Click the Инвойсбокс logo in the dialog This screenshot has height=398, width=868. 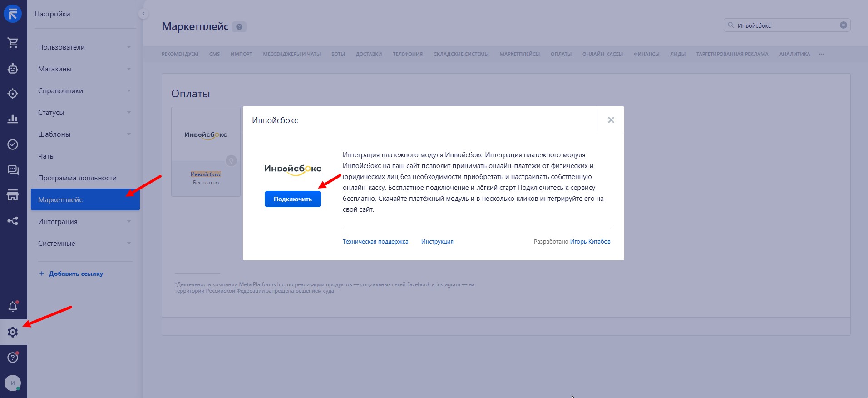(293, 169)
